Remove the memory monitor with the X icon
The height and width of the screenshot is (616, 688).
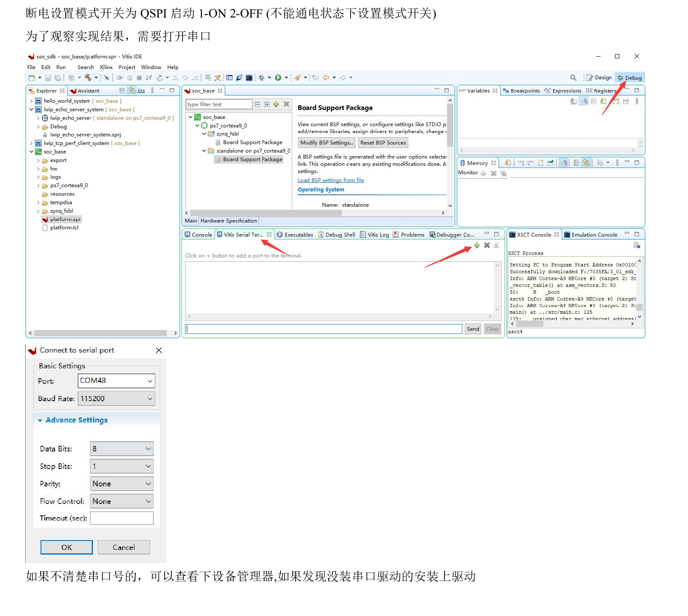494,173
